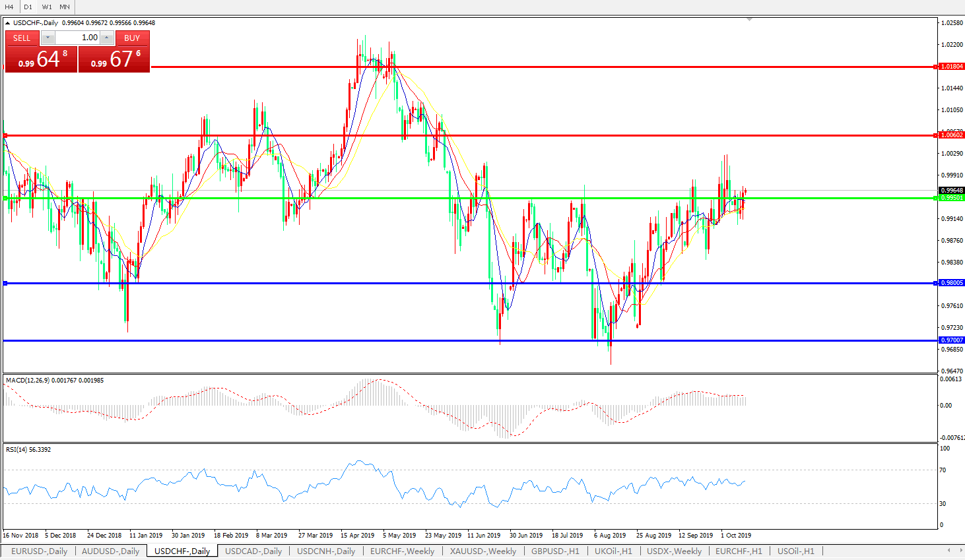Click the trade volume input field
This screenshot has height=560, width=965.
pyautogui.click(x=77, y=38)
